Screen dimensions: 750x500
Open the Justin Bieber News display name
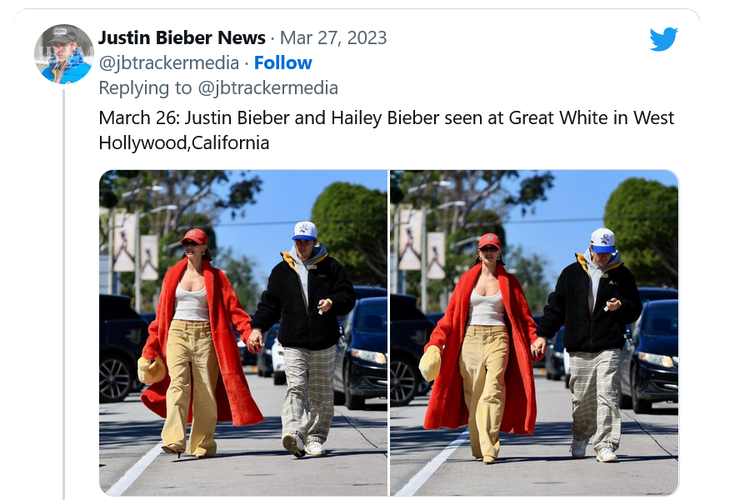click(x=182, y=37)
